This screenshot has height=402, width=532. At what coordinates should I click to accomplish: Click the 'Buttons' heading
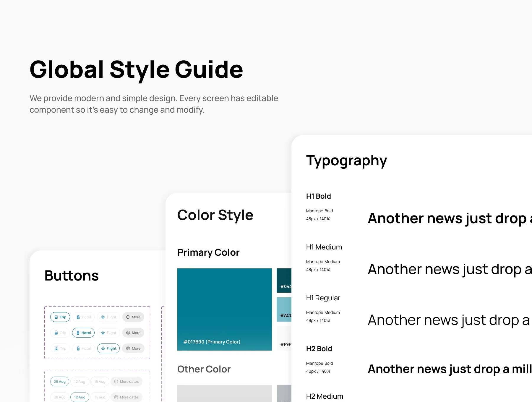pos(72,275)
